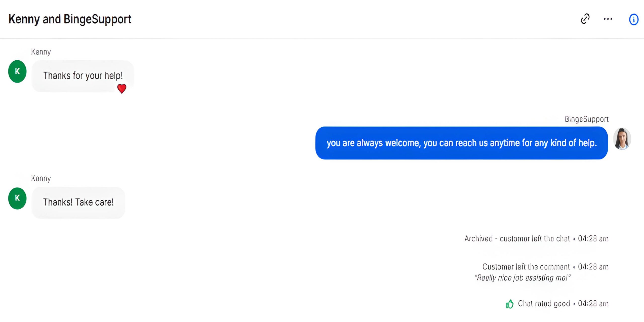The width and height of the screenshot is (644, 322).
Task: Click the "Archived - customer left the chat" notice
Action: pos(517,238)
